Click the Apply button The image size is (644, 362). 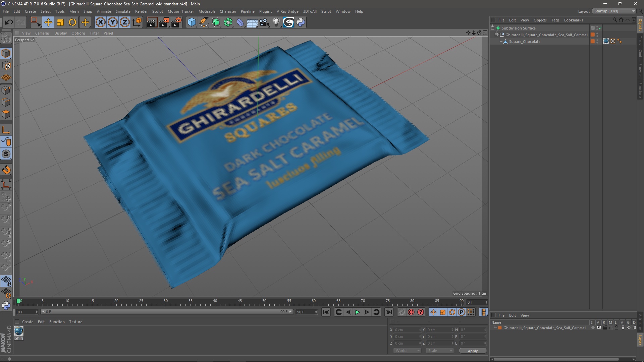tap(473, 351)
